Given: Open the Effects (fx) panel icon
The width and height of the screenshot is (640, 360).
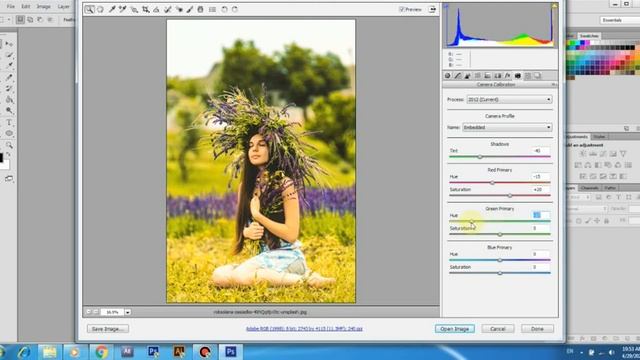Looking at the screenshot, I should 507,76.
